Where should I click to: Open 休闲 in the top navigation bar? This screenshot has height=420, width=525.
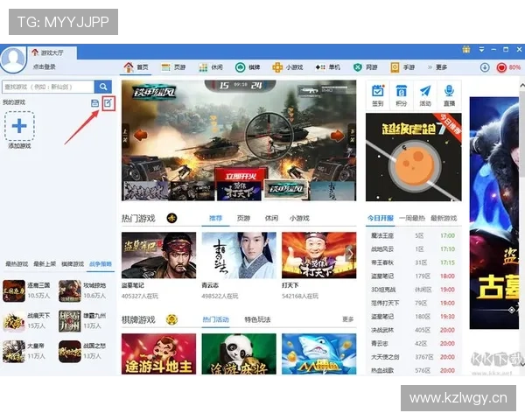(211, 67)
